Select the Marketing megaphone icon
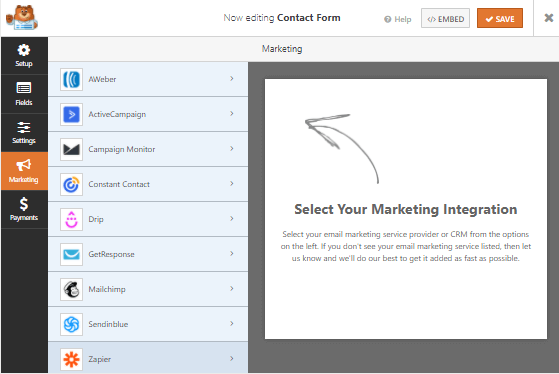The image size is (559, 374). [24, 165]
